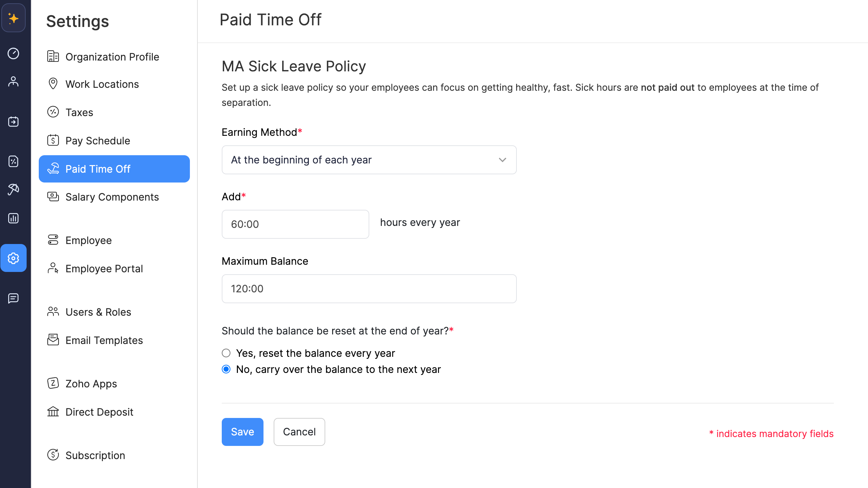Navigate to Employee Portal settings

pos(104,268)
